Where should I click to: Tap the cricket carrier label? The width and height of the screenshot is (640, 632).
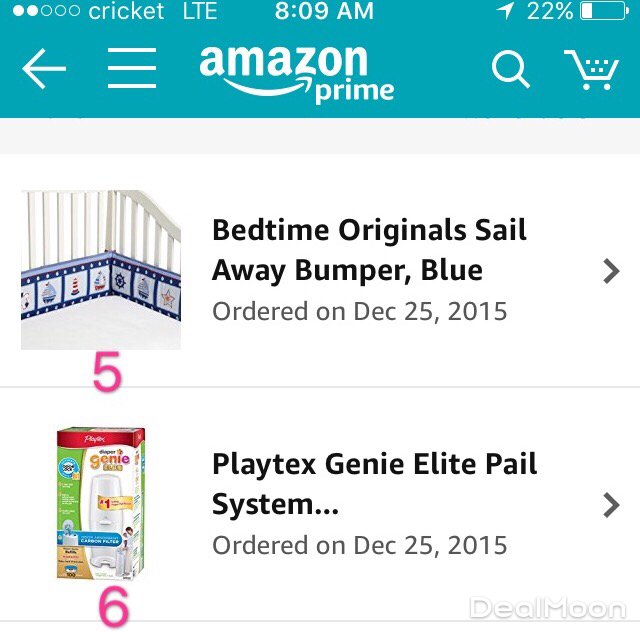pos(126,12)
